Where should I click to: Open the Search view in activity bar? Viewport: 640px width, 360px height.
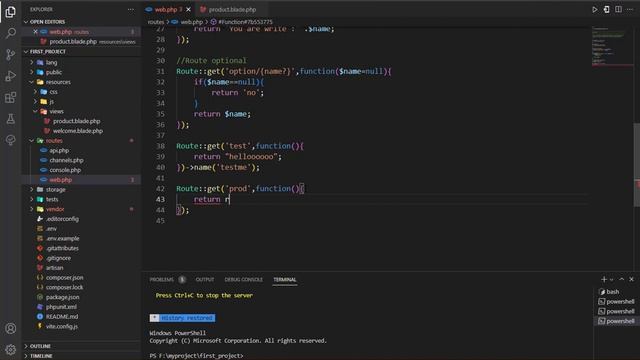[x=11, y=33]
